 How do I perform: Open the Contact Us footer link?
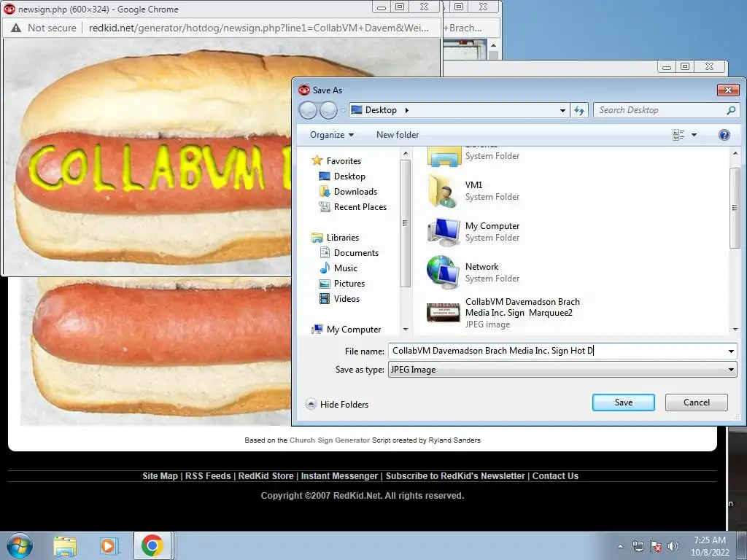tap(555, 475)
